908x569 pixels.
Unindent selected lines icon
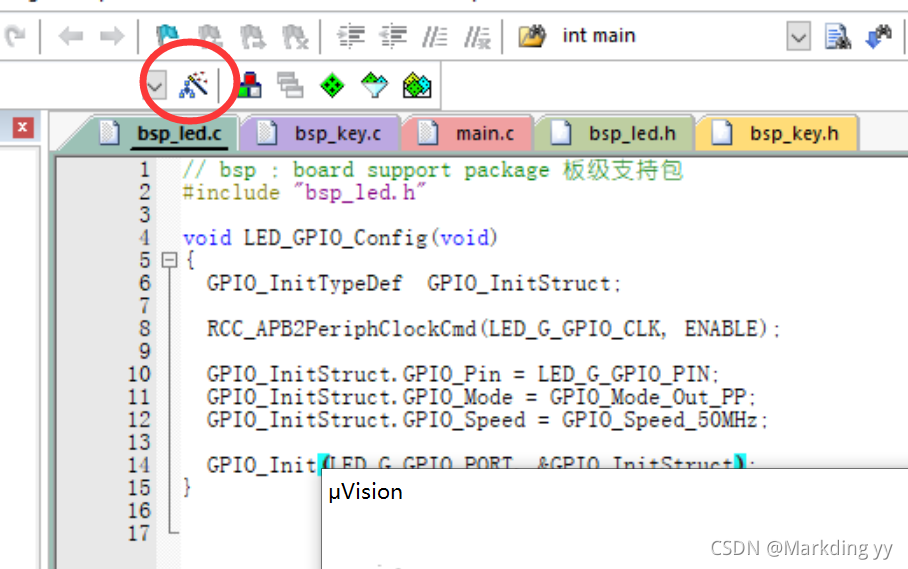[393, 36]
